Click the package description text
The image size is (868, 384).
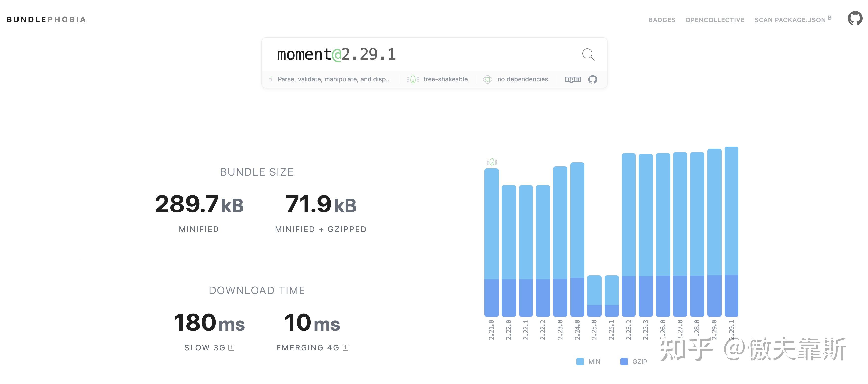coord(334,79)
